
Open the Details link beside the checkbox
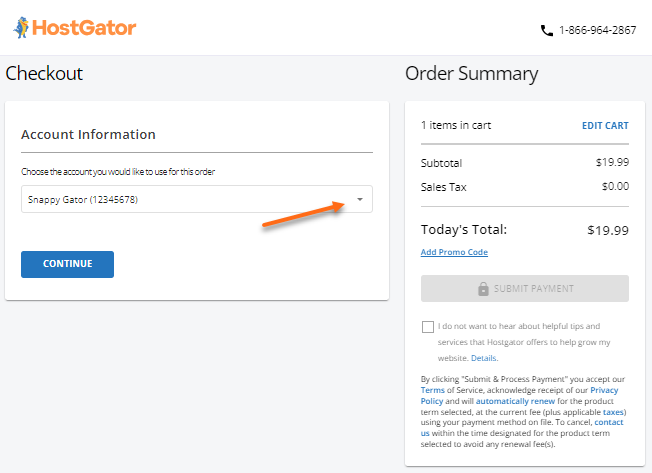coord(484,358)
